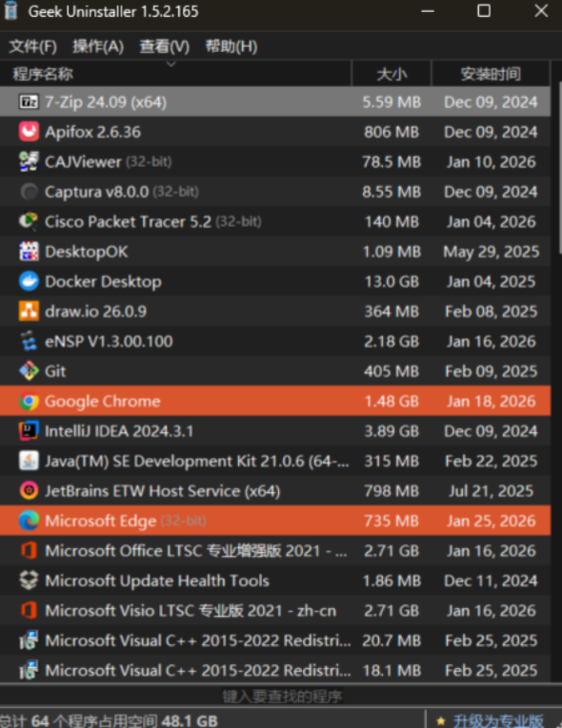Sort by 程序名称 column header
562x728 pixels.
43,74
